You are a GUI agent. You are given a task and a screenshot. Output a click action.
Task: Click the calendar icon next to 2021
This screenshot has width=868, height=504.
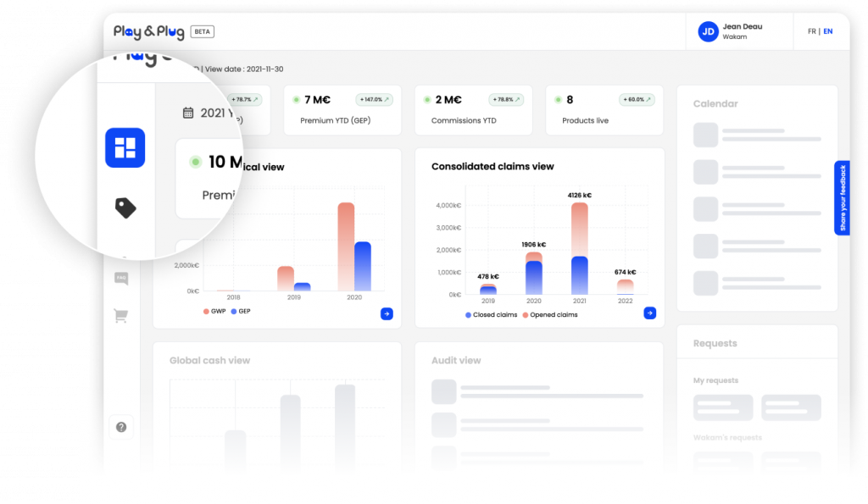tap(188, 113)
